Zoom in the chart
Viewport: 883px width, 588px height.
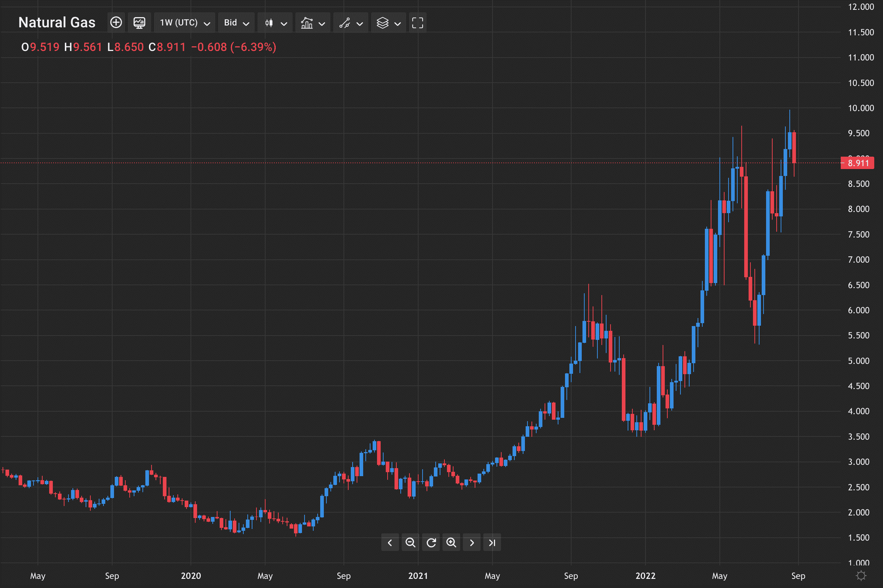coord(451,542)
